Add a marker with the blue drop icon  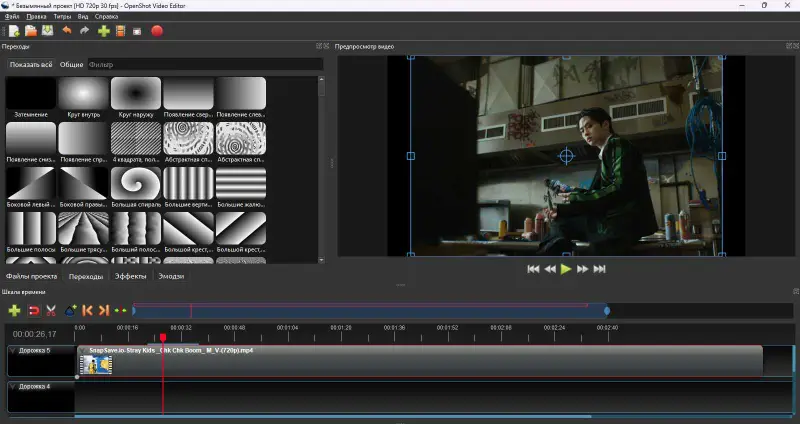tap(70, 310)
